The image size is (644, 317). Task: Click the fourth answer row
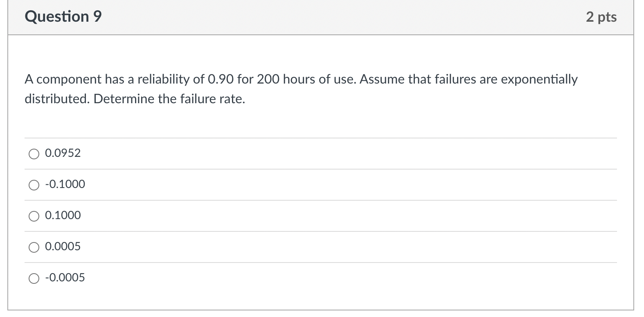point(286,247)
